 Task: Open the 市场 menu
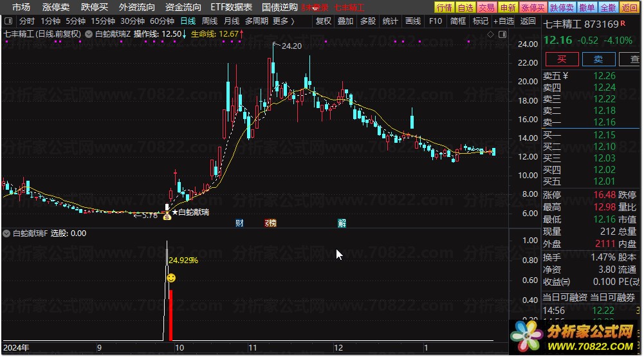pyautogui.click(x=21, y=7)
